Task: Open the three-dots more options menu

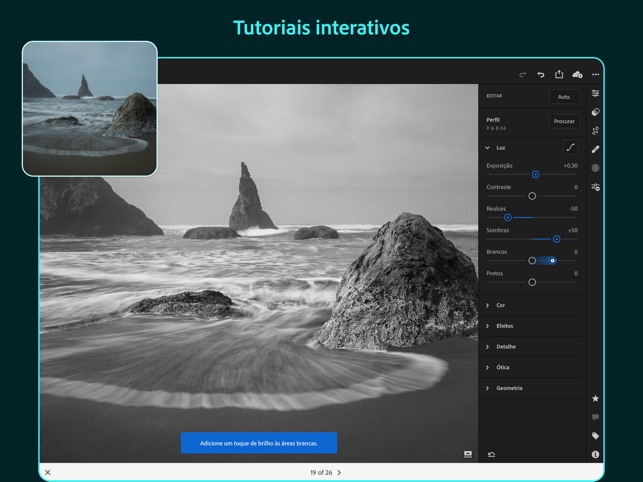Action: point(596,74)
